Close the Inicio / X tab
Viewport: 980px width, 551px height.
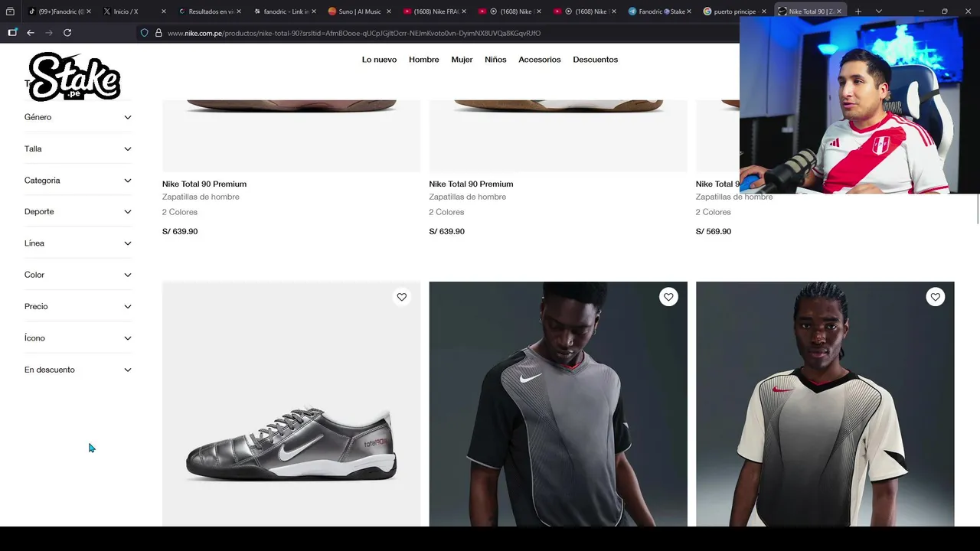tap(164, 11)
